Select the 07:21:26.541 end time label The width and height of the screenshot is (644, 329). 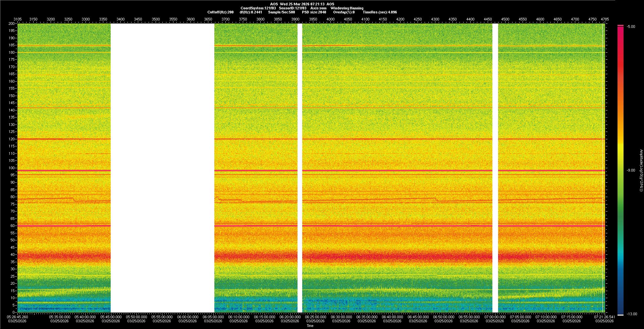[604, 317]
